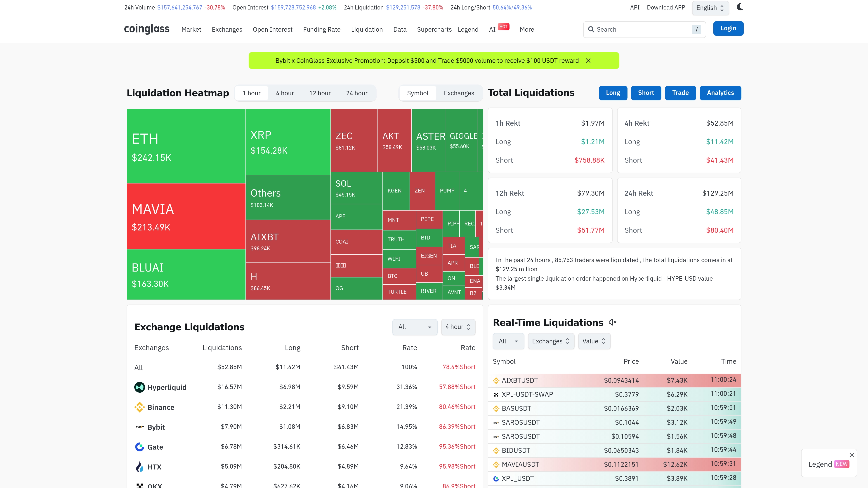Close the Legend popup
The image size is (868, 488).
click(x=851, y=455)
